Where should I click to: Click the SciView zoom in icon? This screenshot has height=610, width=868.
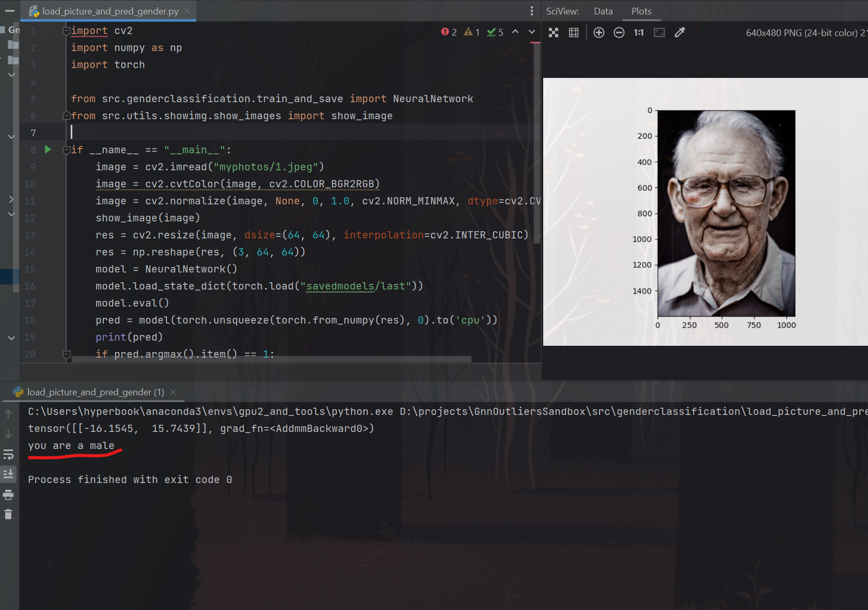[598, 33]
